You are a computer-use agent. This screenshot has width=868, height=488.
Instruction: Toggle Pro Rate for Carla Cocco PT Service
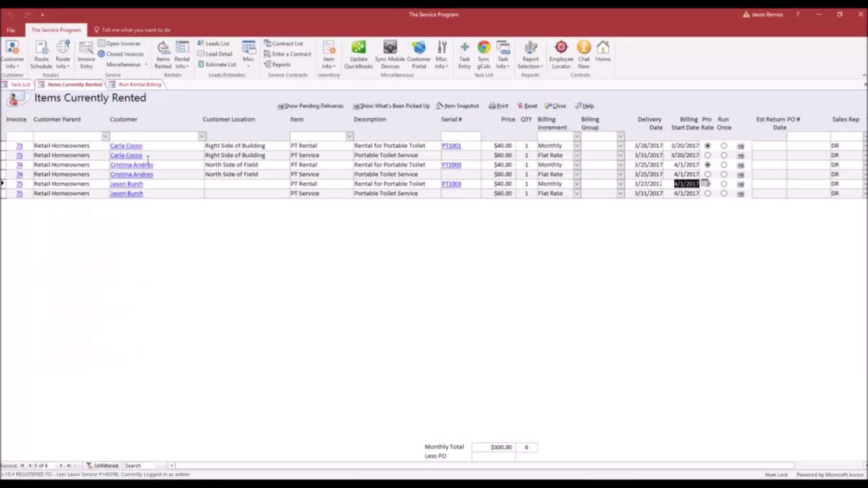(707, 155)
